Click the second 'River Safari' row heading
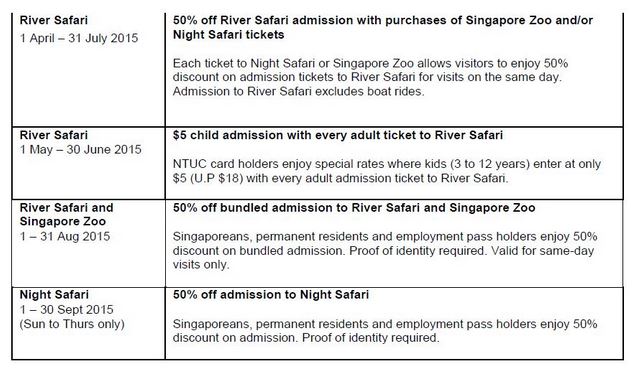Viewport: 636px width, 377px height. coord(54,135)
